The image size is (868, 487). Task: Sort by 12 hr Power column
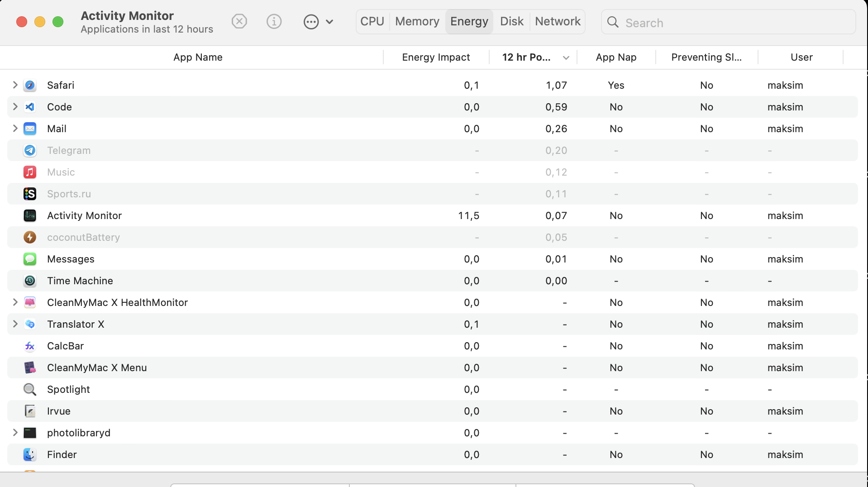click(533, 57)
